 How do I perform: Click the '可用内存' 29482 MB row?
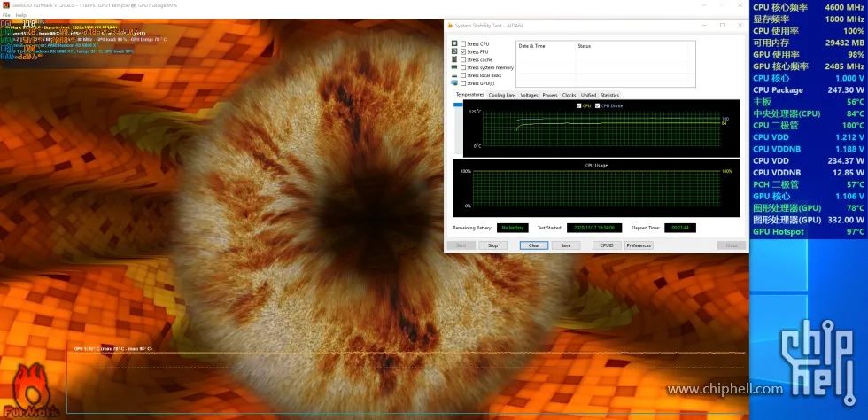(808, 43)
